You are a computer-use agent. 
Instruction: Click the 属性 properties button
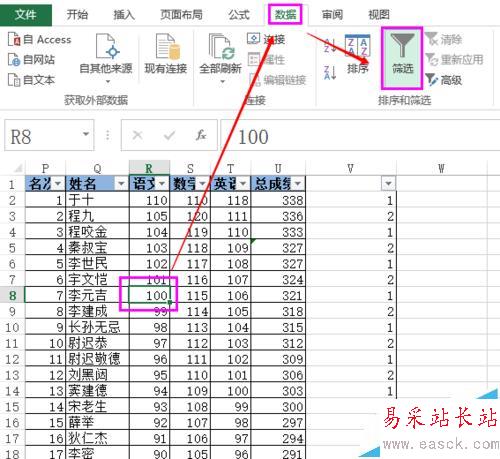tap(266, 60)
